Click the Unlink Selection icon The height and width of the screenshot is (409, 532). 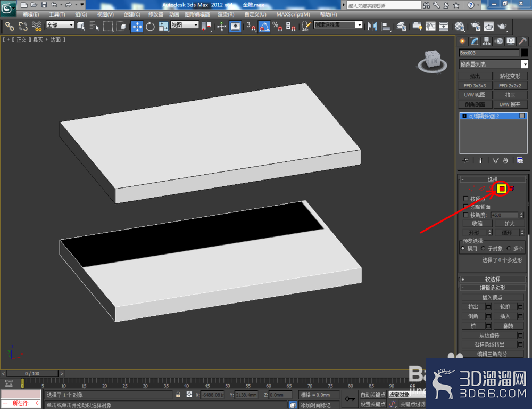tap(23, 26)
